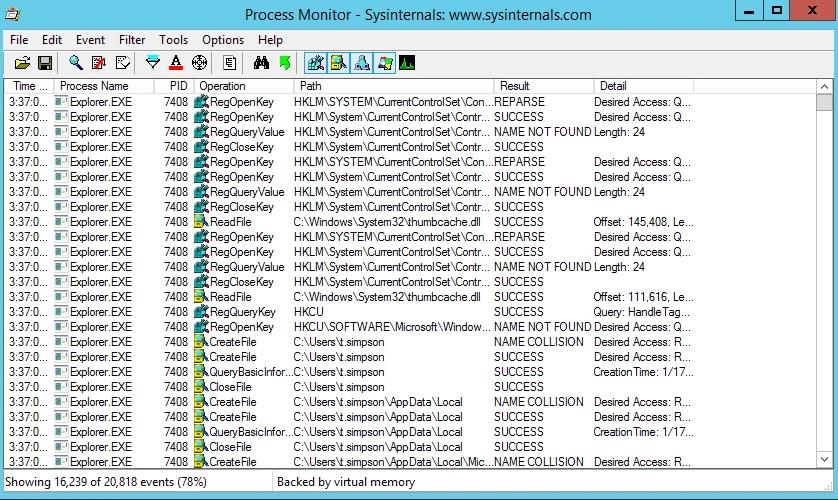Screen dimensions: 838x500
Task: Click the HKCU\SOFTWARE\Microsoft\Window... path cell
Action: [392, 327]
